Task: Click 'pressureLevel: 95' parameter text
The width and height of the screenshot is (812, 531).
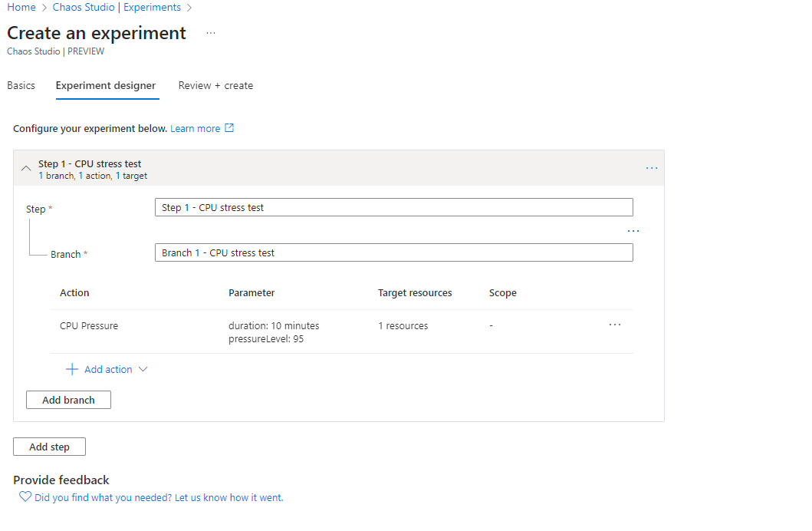Action: (266, 339)
